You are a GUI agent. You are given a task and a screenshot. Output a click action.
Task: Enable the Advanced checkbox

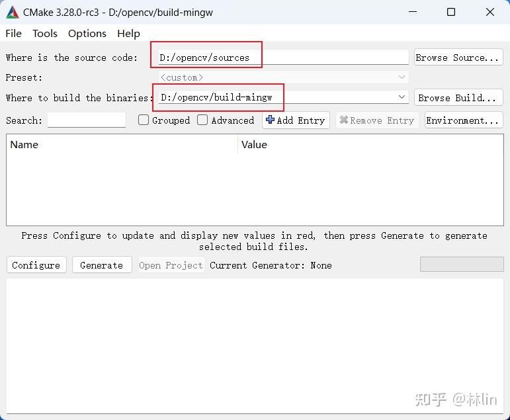[x=202, y=120]
